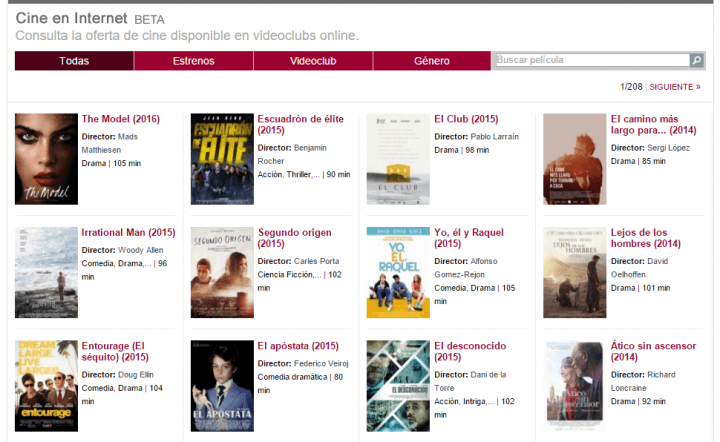This screenshot has height=442, width=720.
Task: Select the Todas tab
Action: 74,61
